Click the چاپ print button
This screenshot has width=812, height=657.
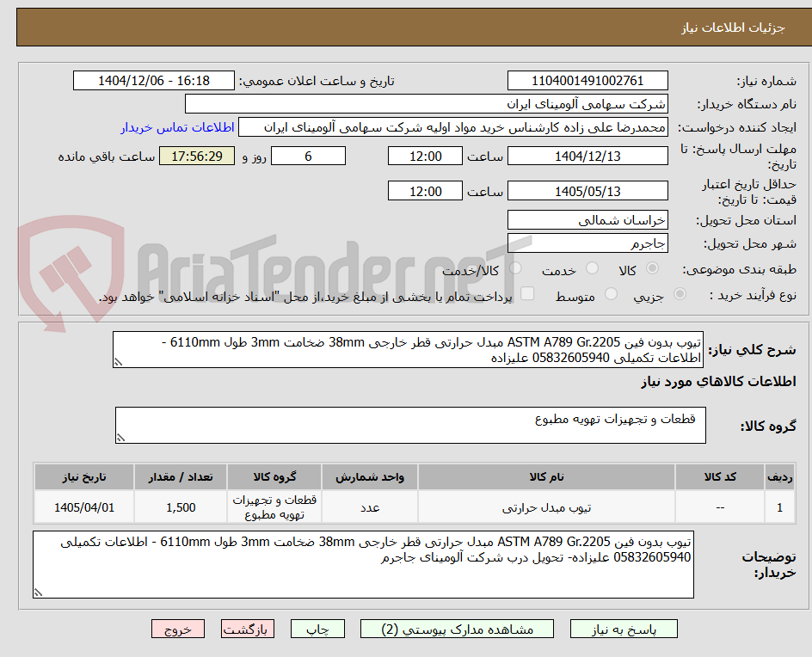[x=317, y=629]
